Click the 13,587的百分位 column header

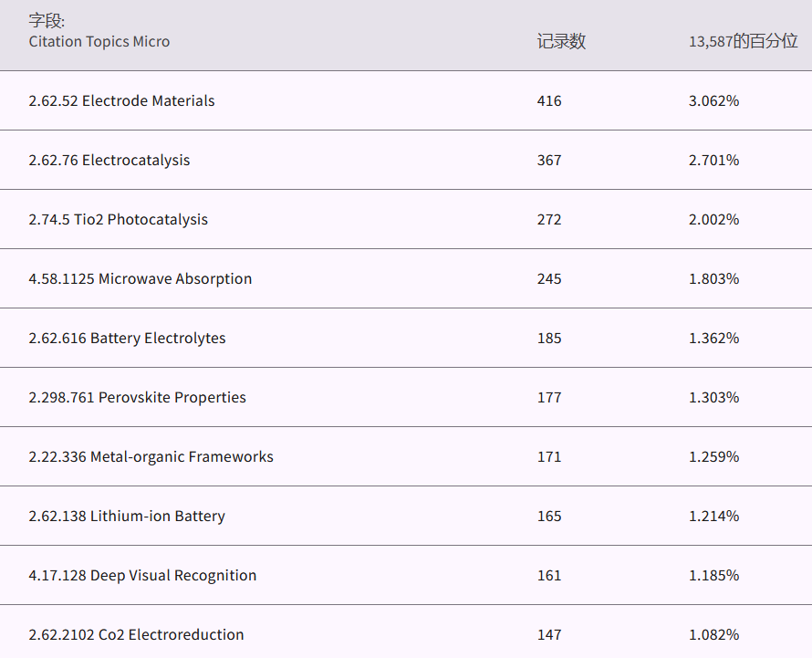coord(743,41)
